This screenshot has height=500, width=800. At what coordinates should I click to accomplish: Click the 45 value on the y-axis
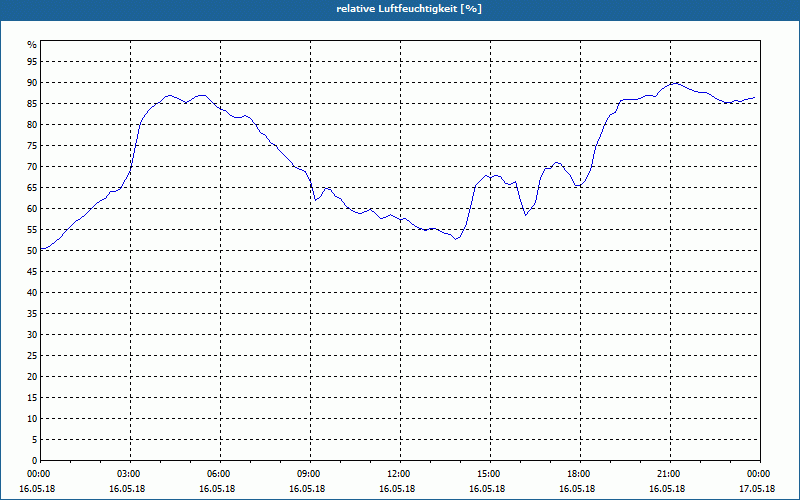point(32,271)
